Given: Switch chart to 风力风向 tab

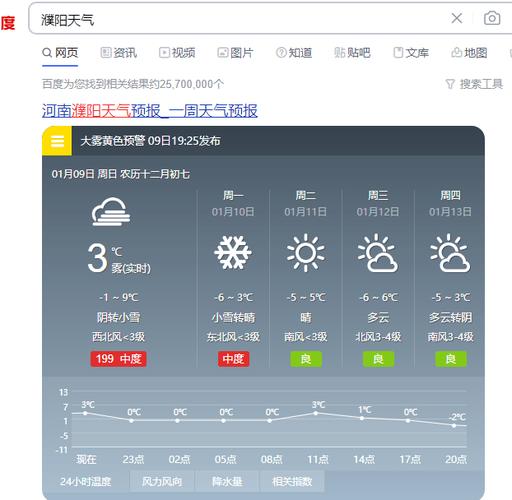Looking at the screenshot, I should (x=162, y=481).
